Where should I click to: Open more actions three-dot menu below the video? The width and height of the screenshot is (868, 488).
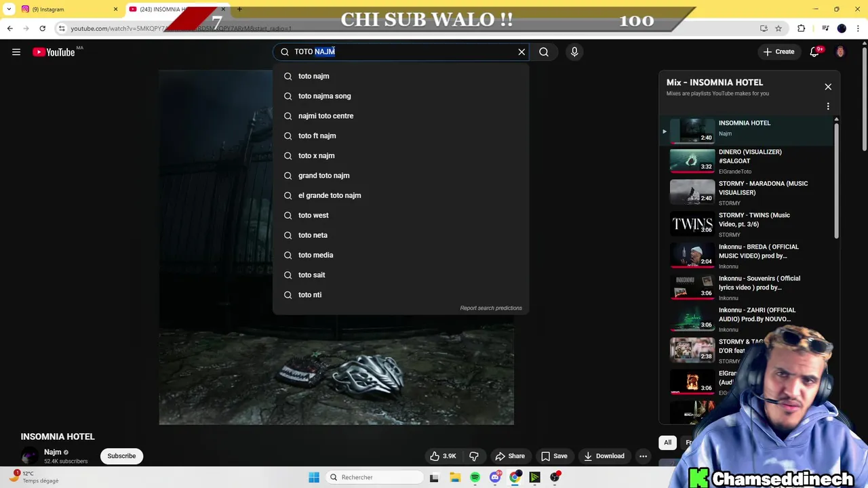point(643,456)
